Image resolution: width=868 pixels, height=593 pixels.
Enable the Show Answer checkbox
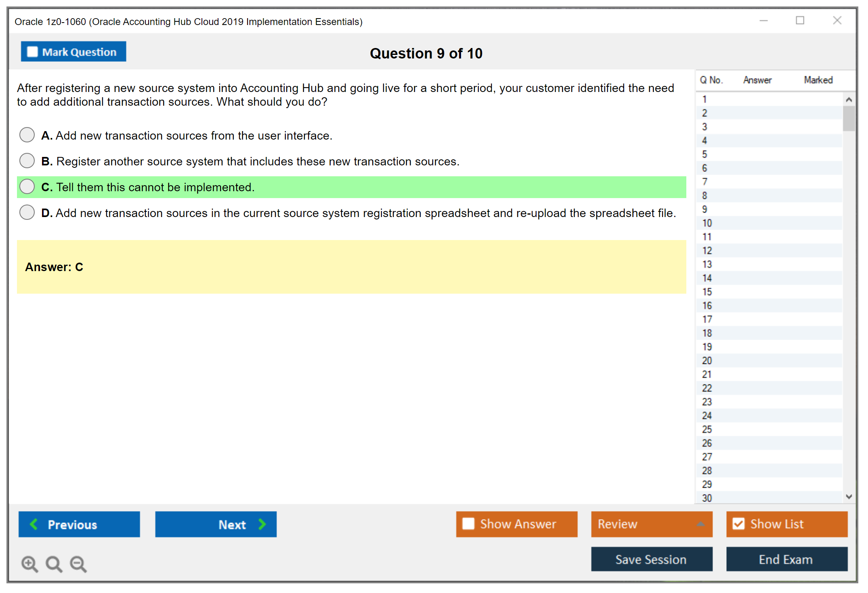click(468, 523)
